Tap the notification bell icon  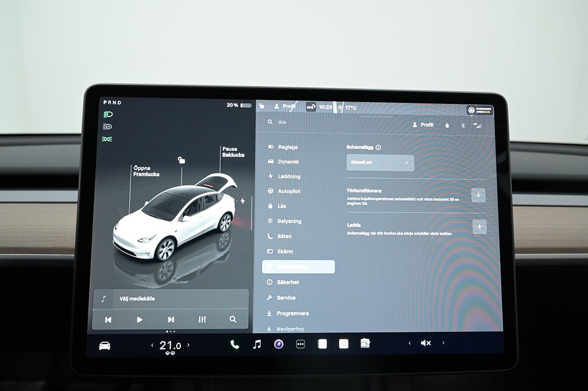coord(447,125)
